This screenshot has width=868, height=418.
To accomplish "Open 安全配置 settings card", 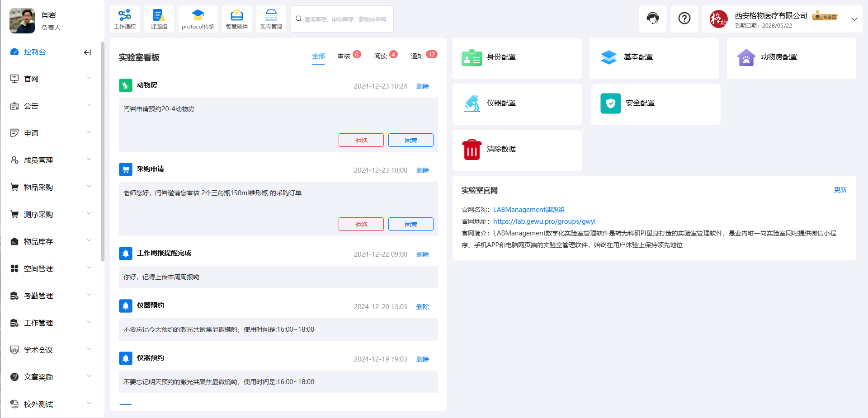I will [656, 104].
